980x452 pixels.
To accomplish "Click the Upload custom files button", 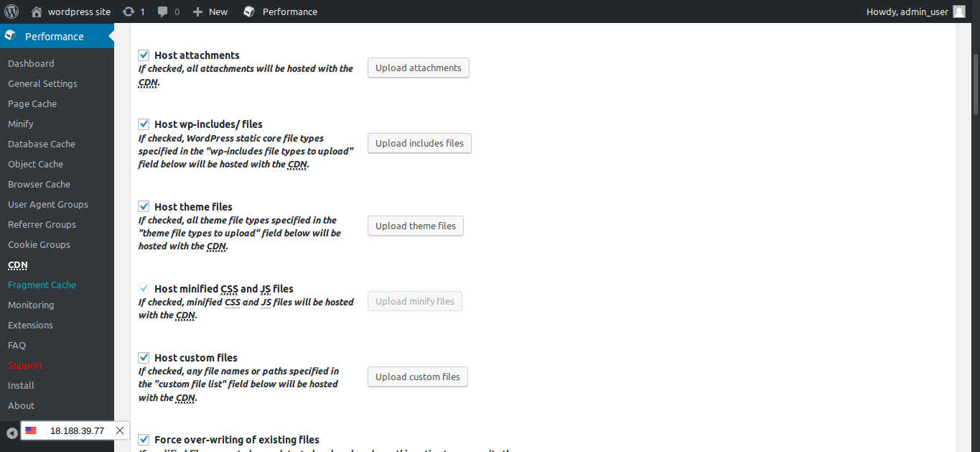I will (417, 377).
